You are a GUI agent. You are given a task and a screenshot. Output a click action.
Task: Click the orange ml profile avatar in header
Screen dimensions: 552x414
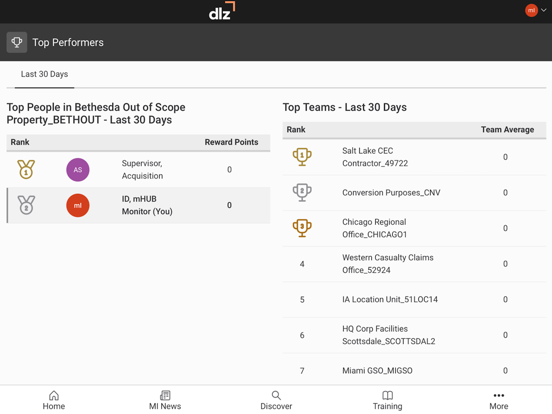(531, 10)
